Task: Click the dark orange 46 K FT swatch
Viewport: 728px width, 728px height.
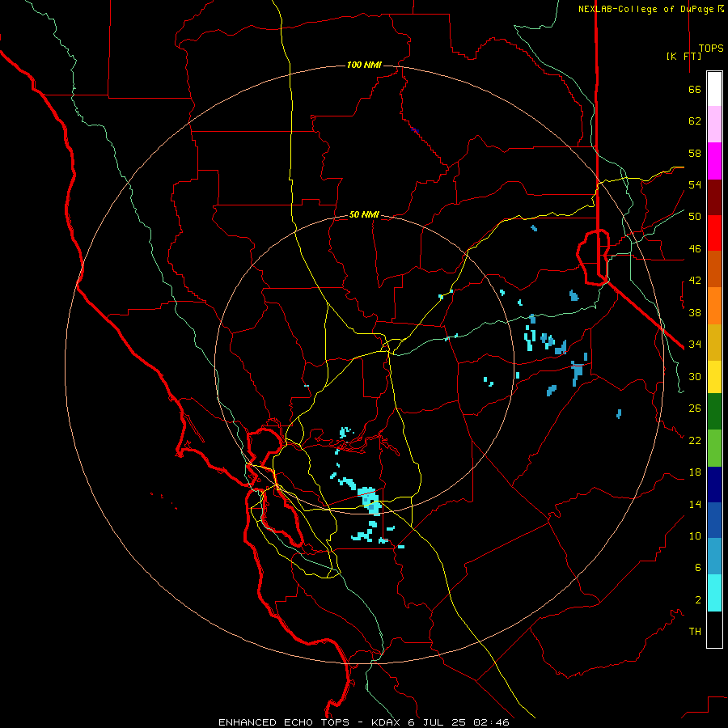Action: [x=714, y=269]
